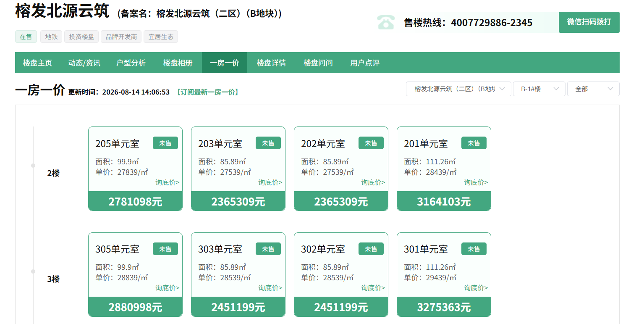Click 未售 badge on 303单元室
Screen dimensions: 644x324
(268, 249)
